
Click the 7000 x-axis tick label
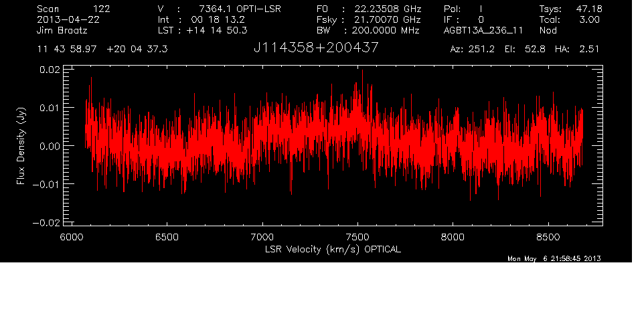click(262, 237)
